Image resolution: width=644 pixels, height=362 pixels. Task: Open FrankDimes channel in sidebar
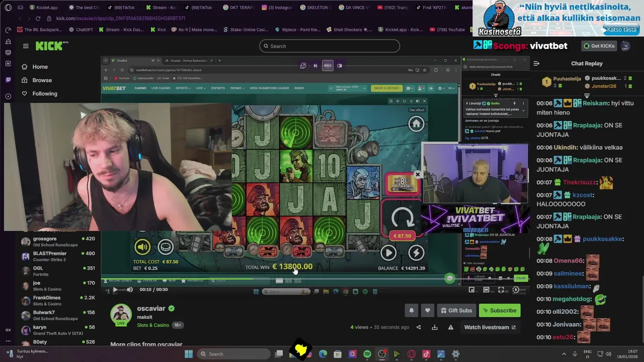point(57,300)
